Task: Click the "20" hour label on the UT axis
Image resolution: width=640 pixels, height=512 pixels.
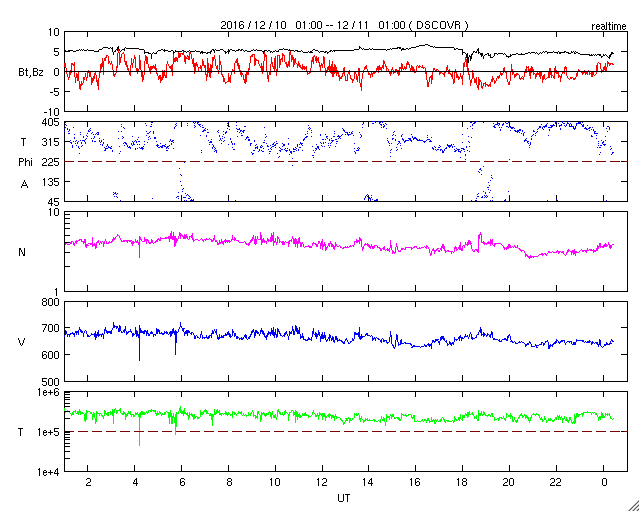Action: pos(509,483)
